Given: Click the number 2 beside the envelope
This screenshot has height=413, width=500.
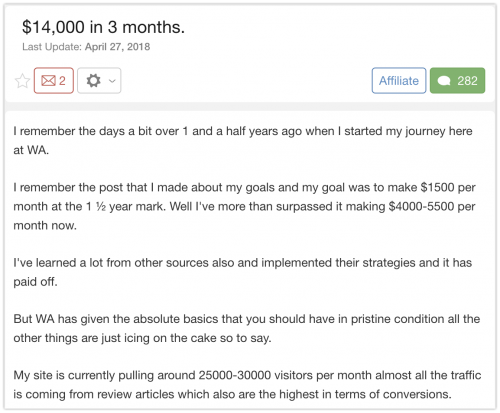Looking at the screenshot, I should coord(62,81).
